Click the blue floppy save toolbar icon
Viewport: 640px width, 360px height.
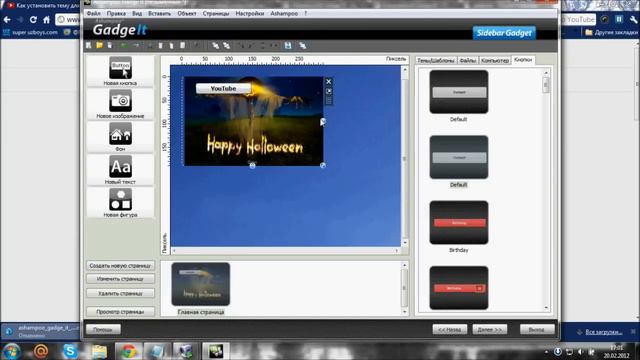[288, 45]
